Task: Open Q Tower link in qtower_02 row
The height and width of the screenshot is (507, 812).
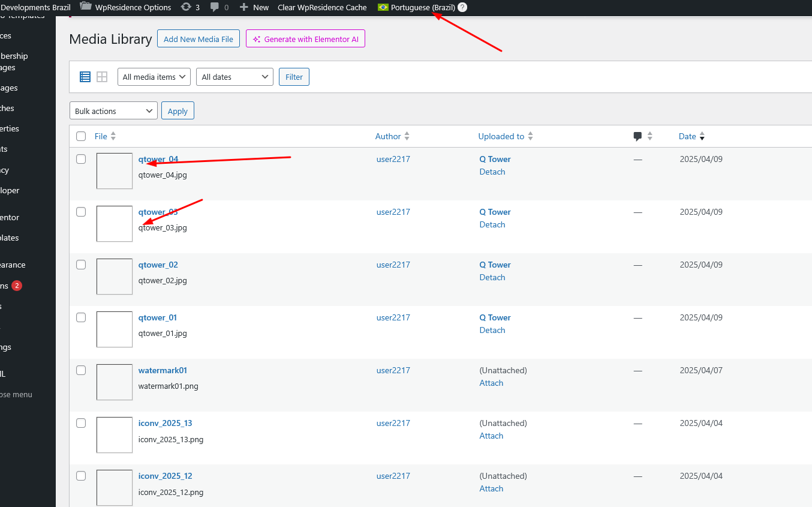Action: point(495,265)
